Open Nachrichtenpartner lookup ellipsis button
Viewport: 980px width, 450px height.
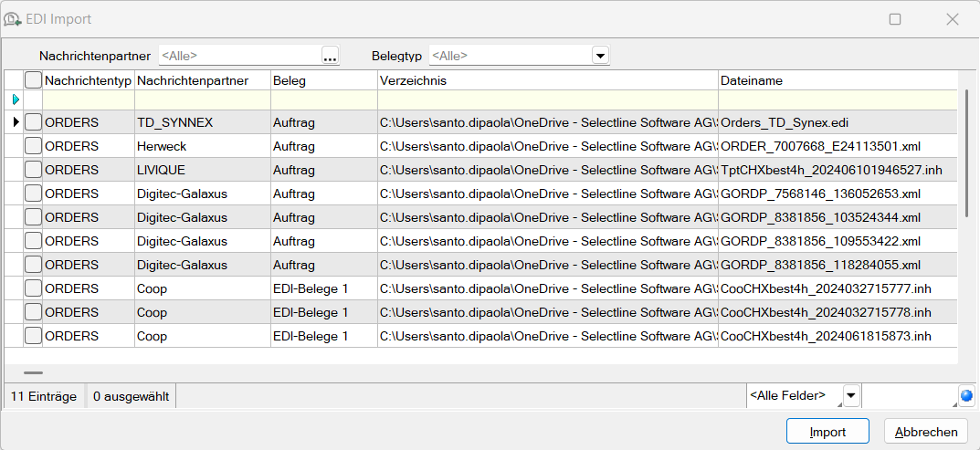tap(330, 56)
